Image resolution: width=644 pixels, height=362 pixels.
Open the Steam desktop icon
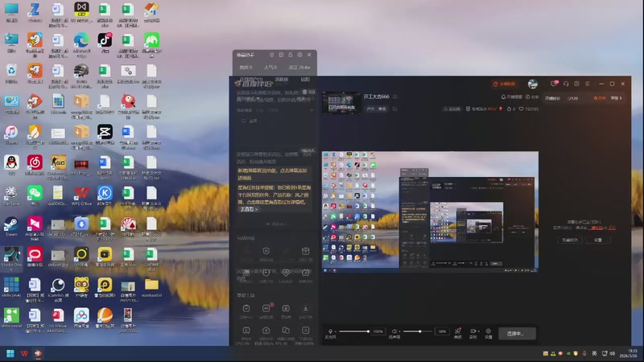pos(11,227)
